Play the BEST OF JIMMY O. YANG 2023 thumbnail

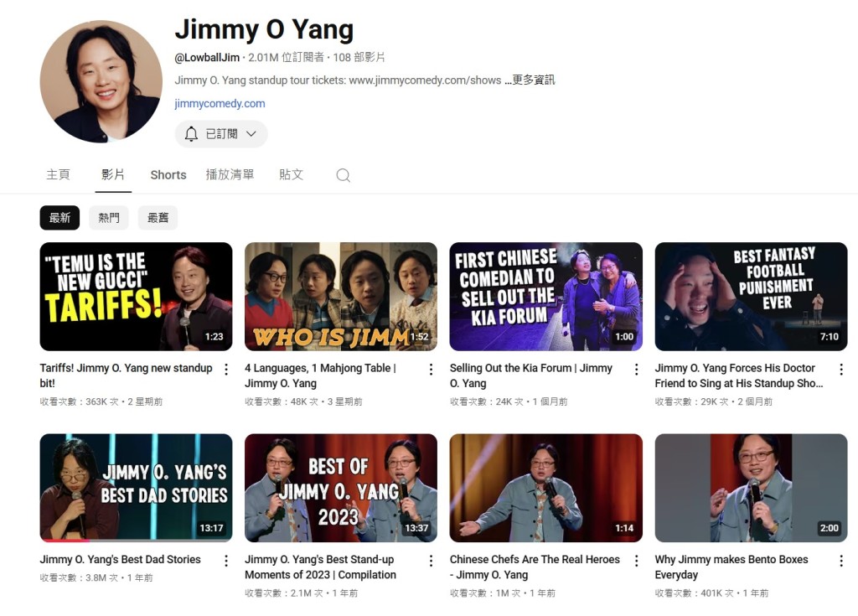(x=341, y=488)
